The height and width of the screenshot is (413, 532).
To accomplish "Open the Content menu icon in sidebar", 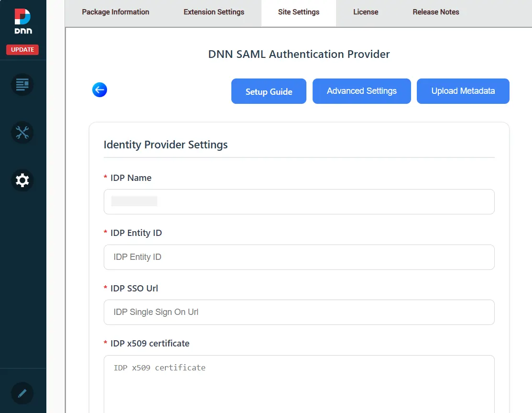I will [22, 84].
